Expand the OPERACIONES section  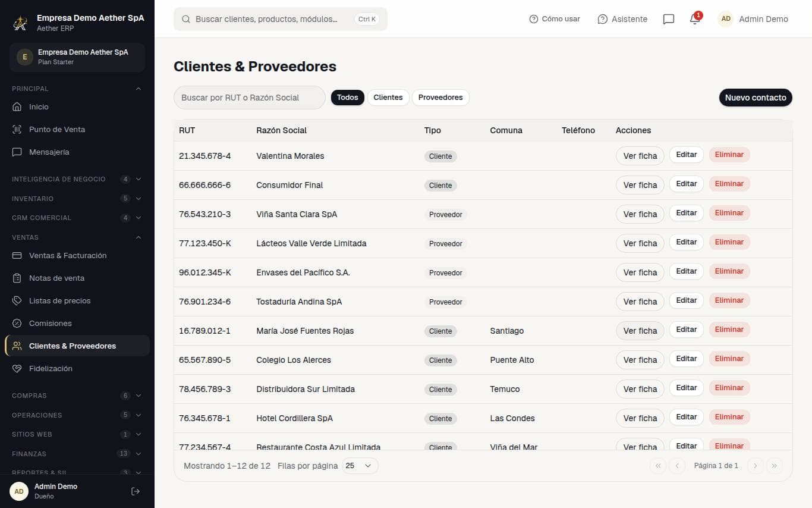pos(77,415)
